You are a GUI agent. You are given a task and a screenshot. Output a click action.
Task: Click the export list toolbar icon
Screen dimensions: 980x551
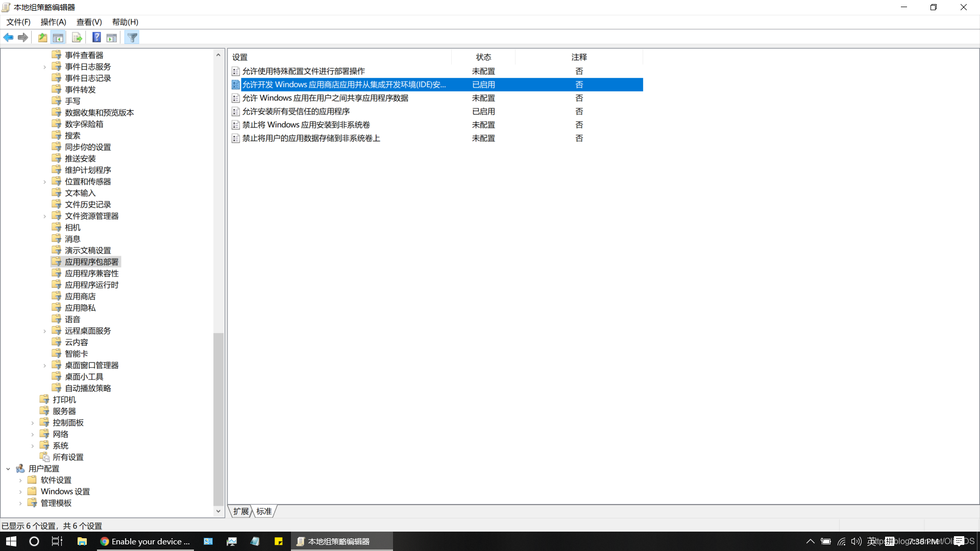(77, 38)
